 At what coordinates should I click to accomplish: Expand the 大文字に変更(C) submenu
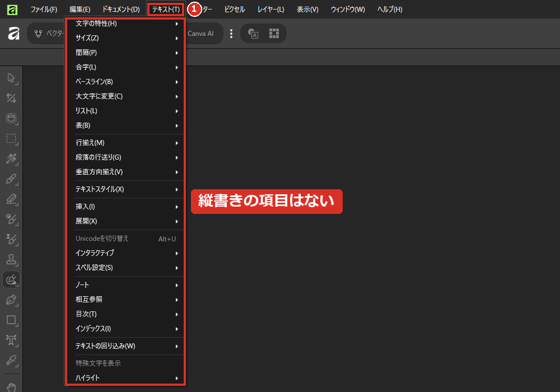pos(125,96)
